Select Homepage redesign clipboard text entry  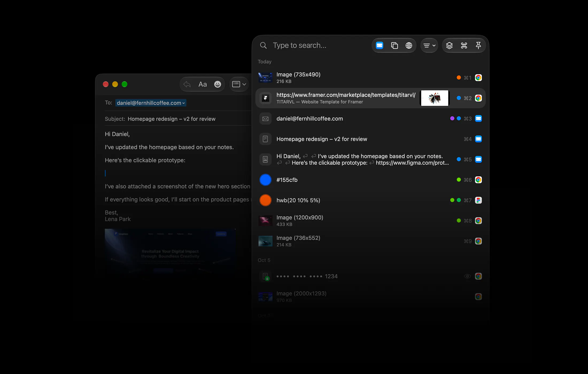point(370,139)
